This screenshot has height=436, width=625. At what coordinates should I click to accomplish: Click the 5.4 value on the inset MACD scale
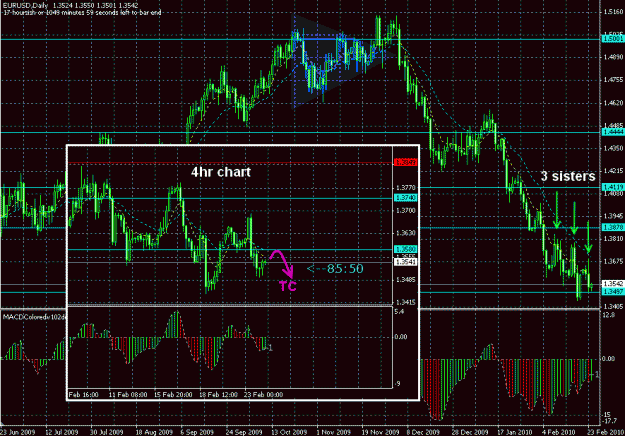(399, 311)
